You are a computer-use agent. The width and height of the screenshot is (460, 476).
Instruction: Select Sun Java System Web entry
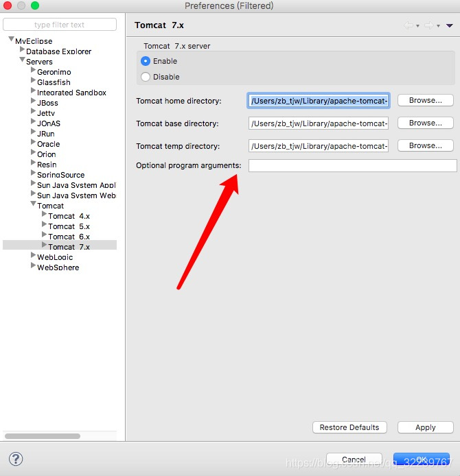(x=77, y=195)
